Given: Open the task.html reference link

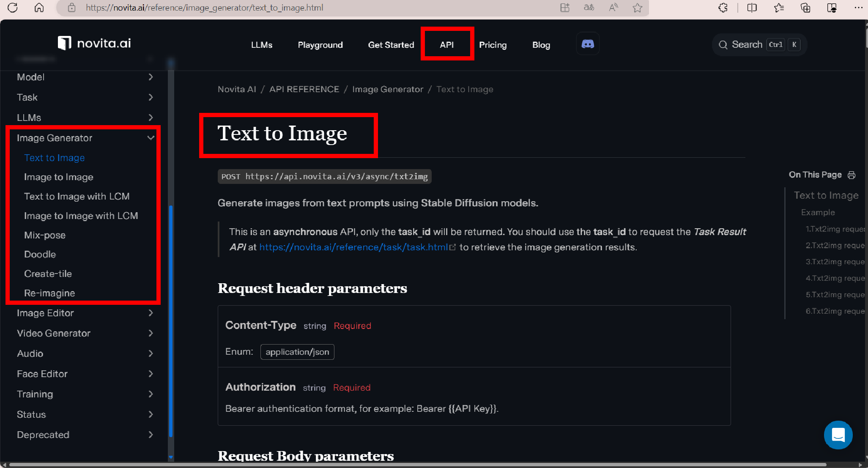Looking at the screenshot, I should pos(353,247).
